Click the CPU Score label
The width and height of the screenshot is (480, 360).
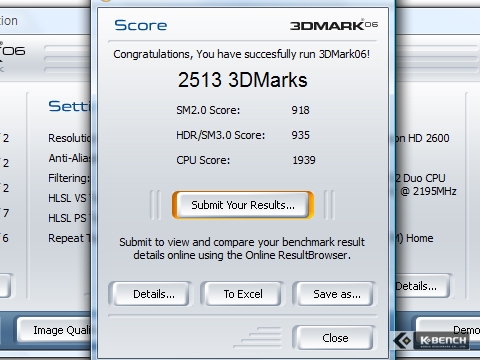(203, 160)
